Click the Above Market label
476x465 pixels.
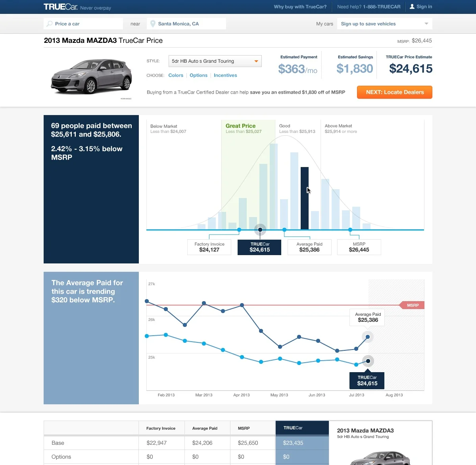[338, 126]
